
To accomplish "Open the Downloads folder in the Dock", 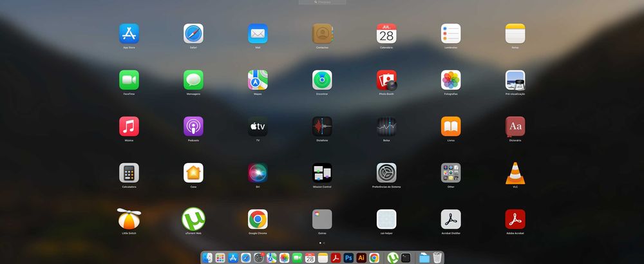I will pos(424,258).
